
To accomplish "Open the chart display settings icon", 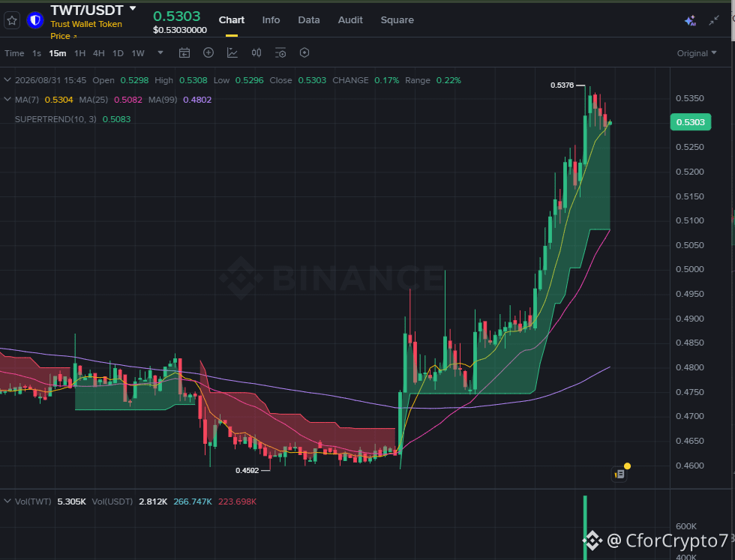I will (x=280, y=53).
